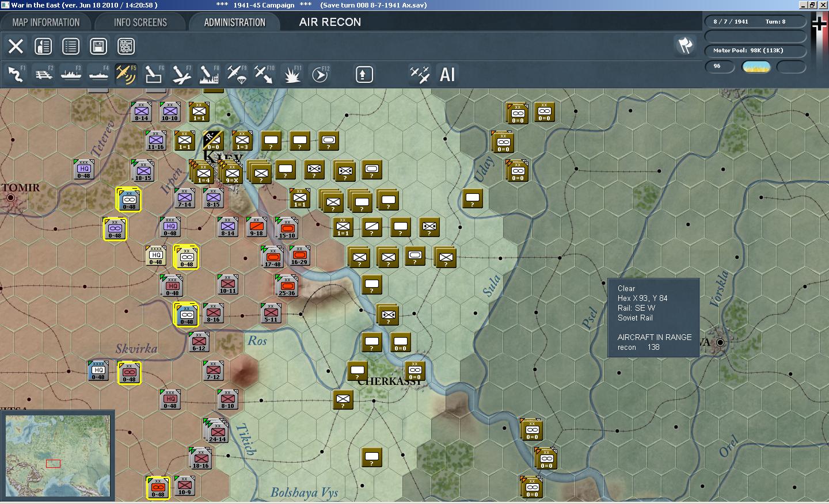
Task: Select the red 9-18 motorized unit
Action: tap(256, 227)
